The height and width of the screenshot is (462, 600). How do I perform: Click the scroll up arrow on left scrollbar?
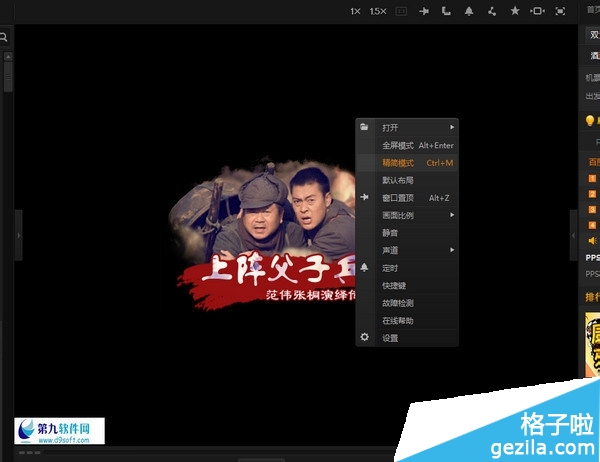8,57
